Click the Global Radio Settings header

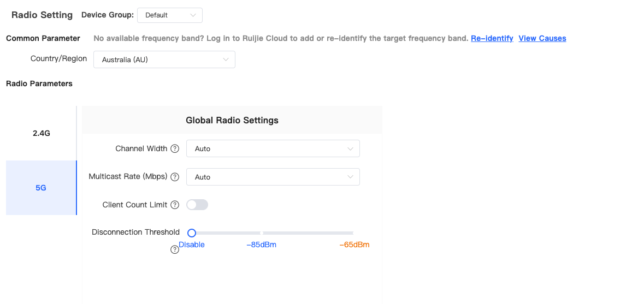[232, 120]
